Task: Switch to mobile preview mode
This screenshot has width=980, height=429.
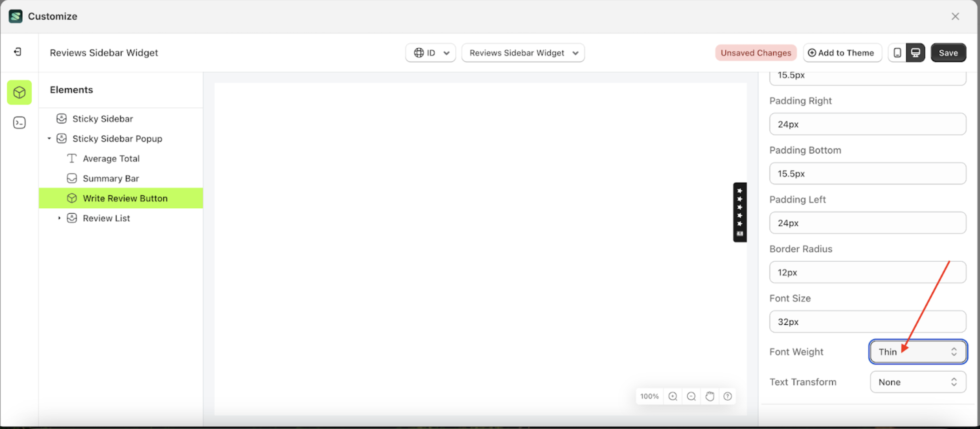Action: (897, 53)
